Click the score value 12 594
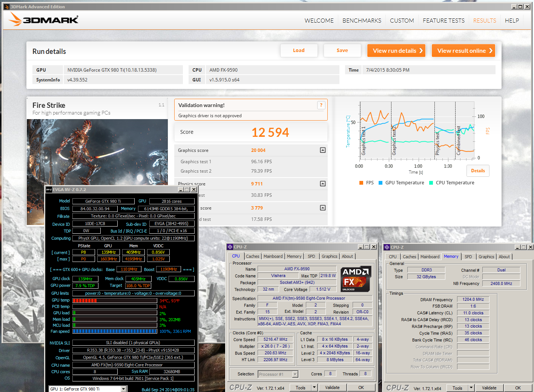Screen dimensions: 534x392 [x=270, y=132]
